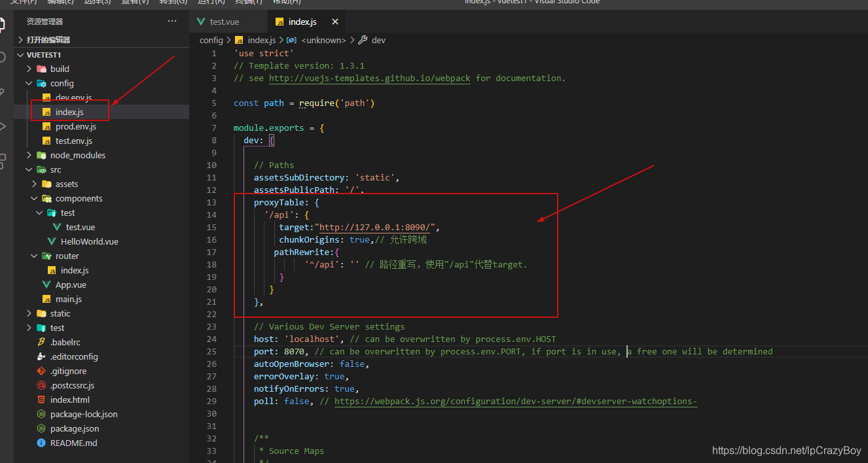The width and height of the screenshot is (868, 463).
Task: Open the webpack.js.org dev-server watchoptions link
Action: pos(516,401)
